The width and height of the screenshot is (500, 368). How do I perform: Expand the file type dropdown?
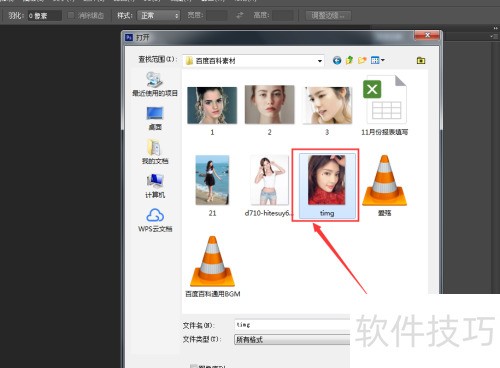292,339
